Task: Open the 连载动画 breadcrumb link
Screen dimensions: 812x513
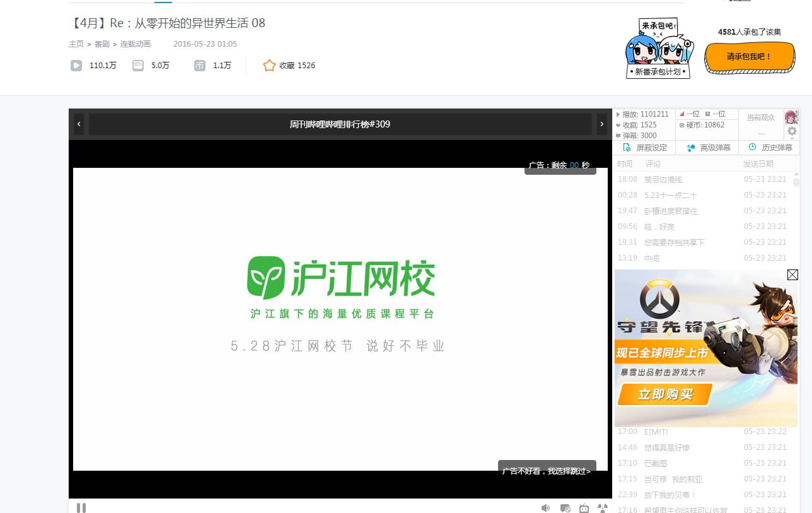Action: click(x=136, y=44)
